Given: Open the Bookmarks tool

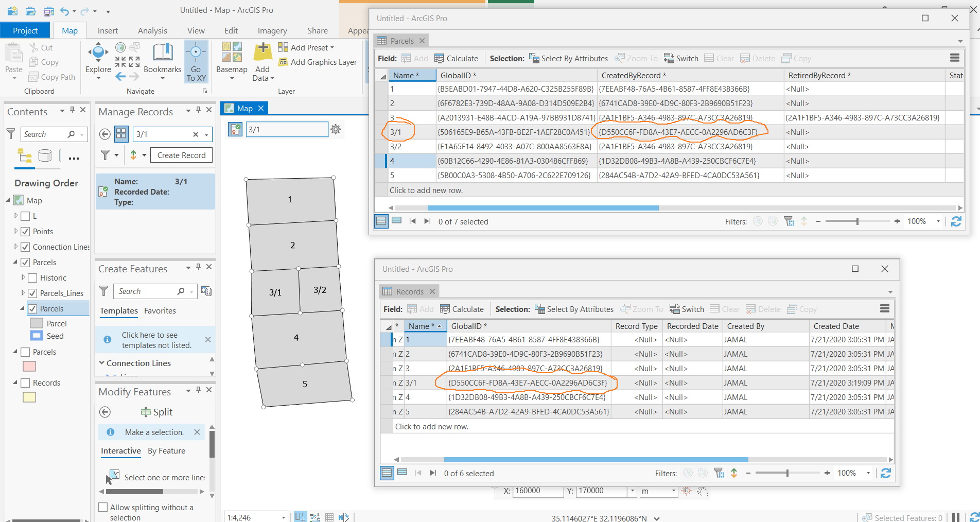Looking at the screenshot, I should (163, 58).
